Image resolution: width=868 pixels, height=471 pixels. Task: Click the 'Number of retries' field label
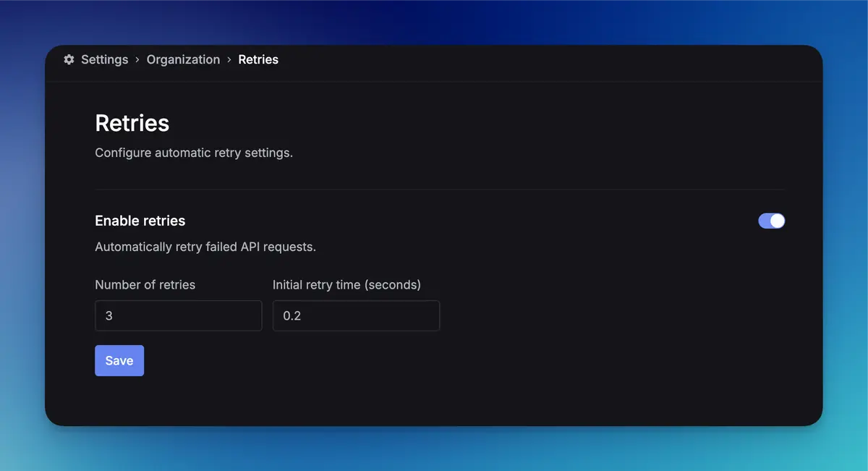point(145,285)
